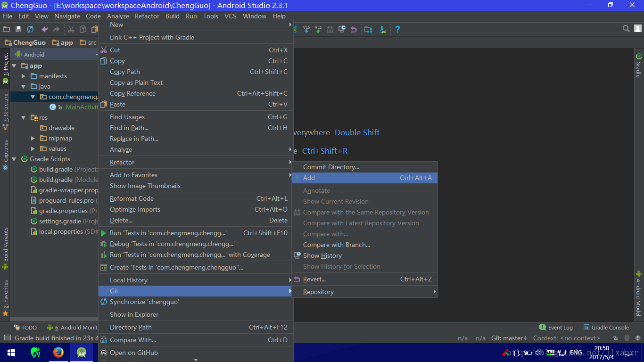644x362 pixels.
Task: Open the 1: Project side tab
Action: (x=6, y=68)
